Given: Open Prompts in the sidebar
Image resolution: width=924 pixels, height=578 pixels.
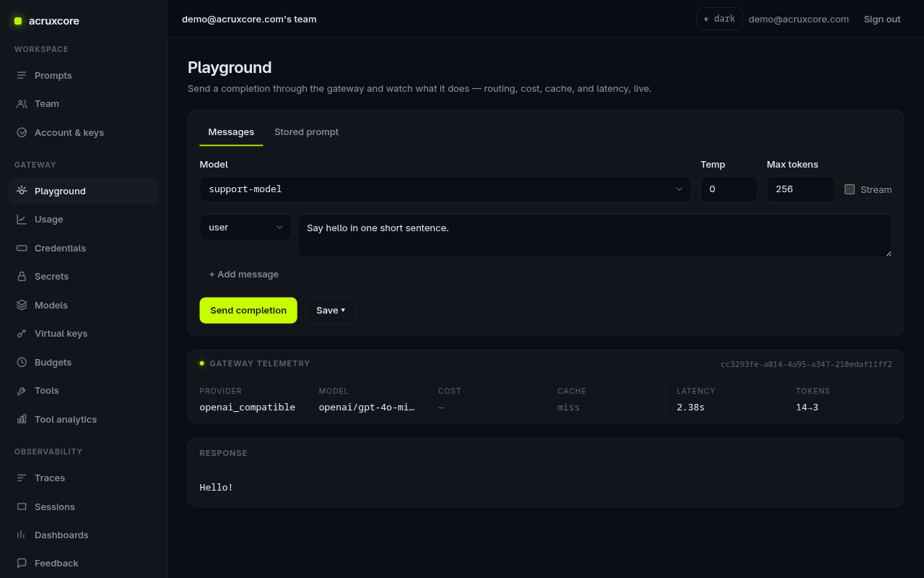Looking at the screenshot, I should [53, 75].
